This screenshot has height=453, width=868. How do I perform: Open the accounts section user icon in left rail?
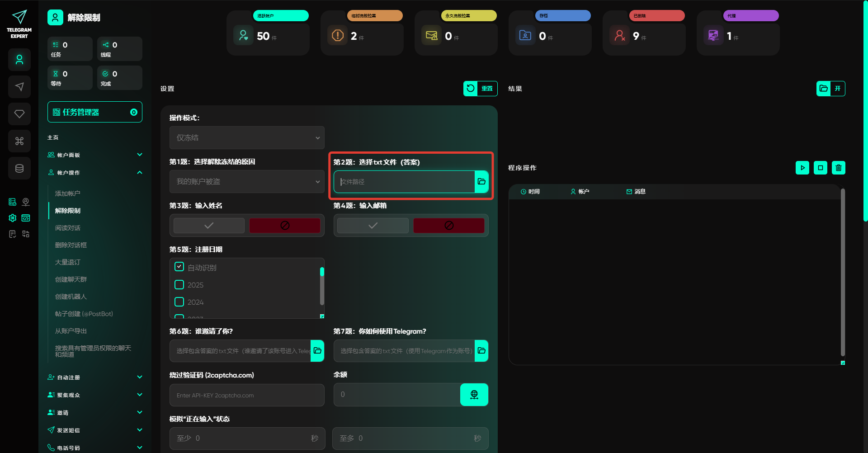pos(19,60)
